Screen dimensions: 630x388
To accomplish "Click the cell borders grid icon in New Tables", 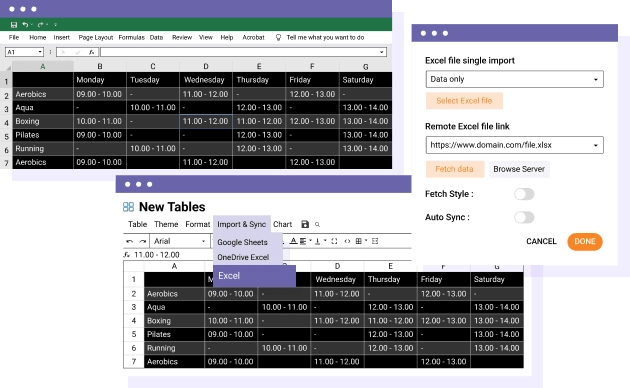I will [359, 241].
